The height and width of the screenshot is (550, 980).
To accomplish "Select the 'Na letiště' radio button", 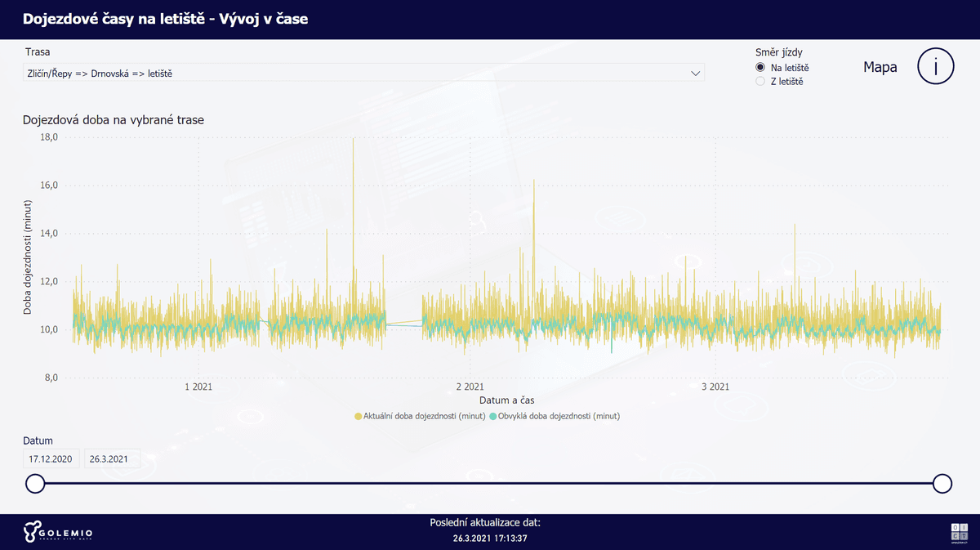I will point(760,68).
